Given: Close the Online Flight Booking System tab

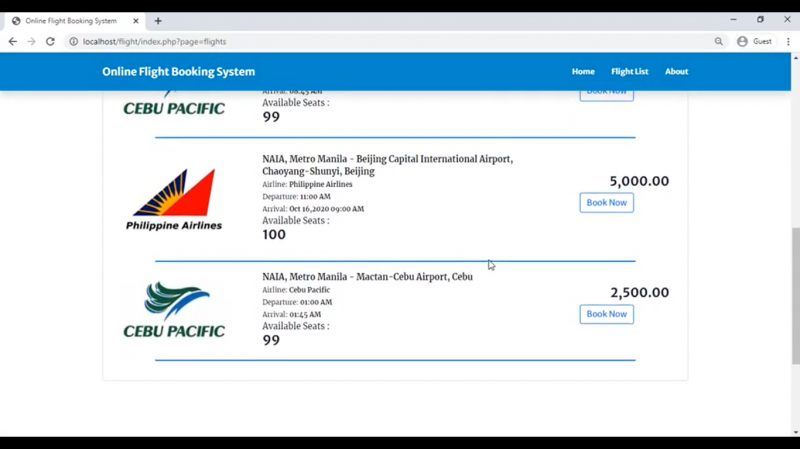Looking at the screenshot, I should [x=136, y=21].
